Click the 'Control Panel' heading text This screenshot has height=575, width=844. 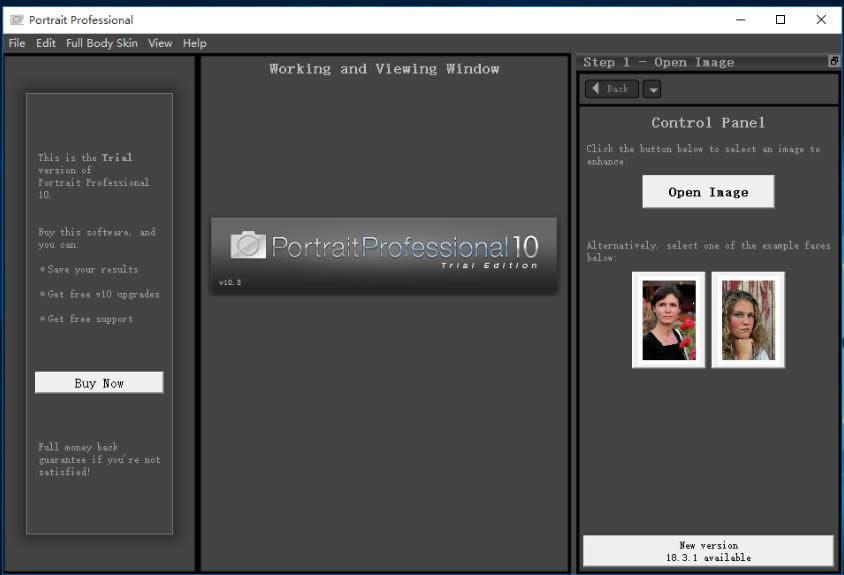point(708,123)
